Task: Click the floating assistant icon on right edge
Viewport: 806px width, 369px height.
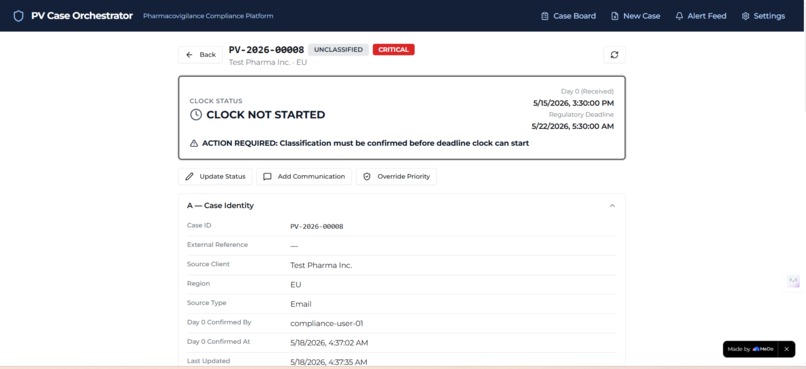Action: [794, 281]
